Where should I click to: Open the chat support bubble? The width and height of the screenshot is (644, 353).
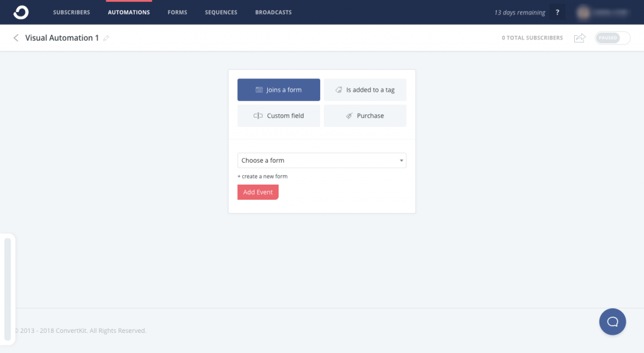click(x=612, y=322)
